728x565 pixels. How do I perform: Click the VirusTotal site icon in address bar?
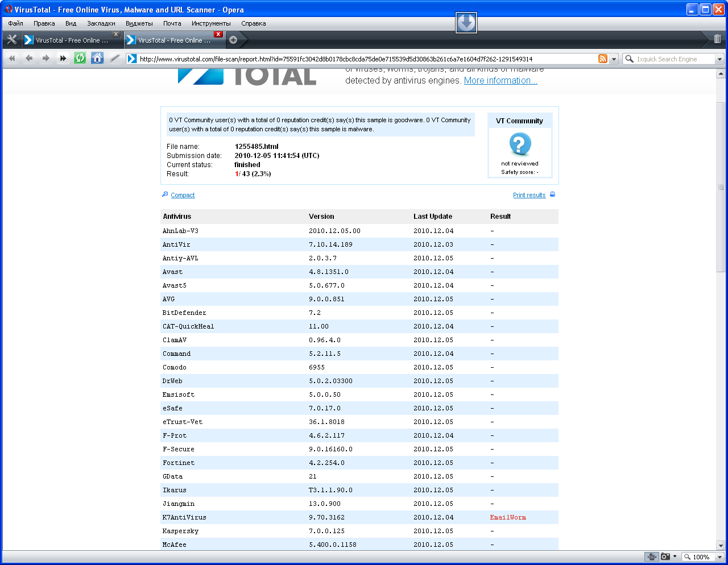(x=132, y=59)
